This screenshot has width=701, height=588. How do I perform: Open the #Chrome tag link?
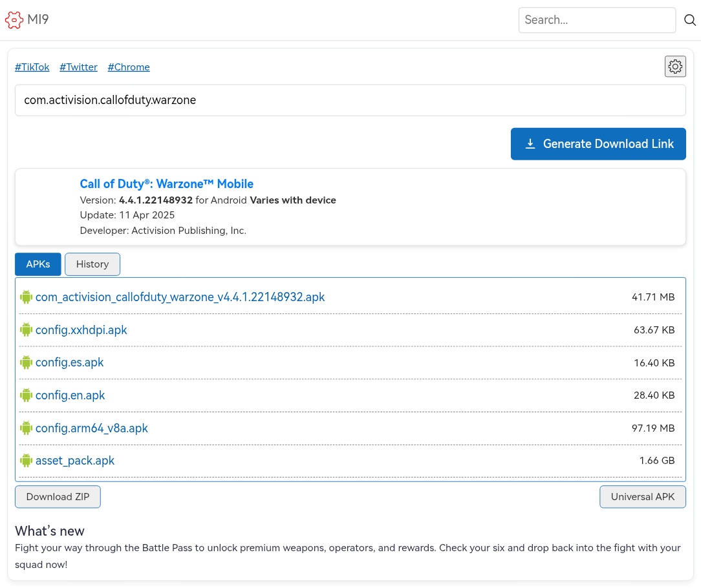click(129, 67)
